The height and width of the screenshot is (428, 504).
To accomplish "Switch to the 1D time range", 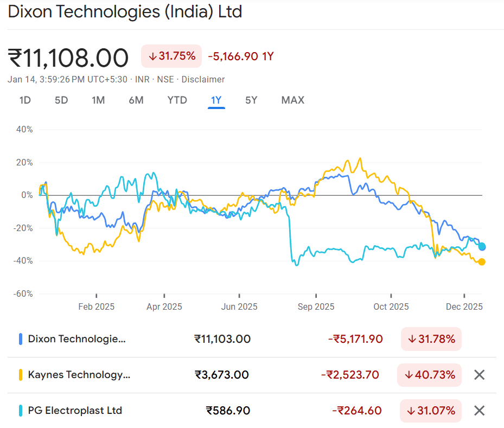I will click(x=25, y=100).
